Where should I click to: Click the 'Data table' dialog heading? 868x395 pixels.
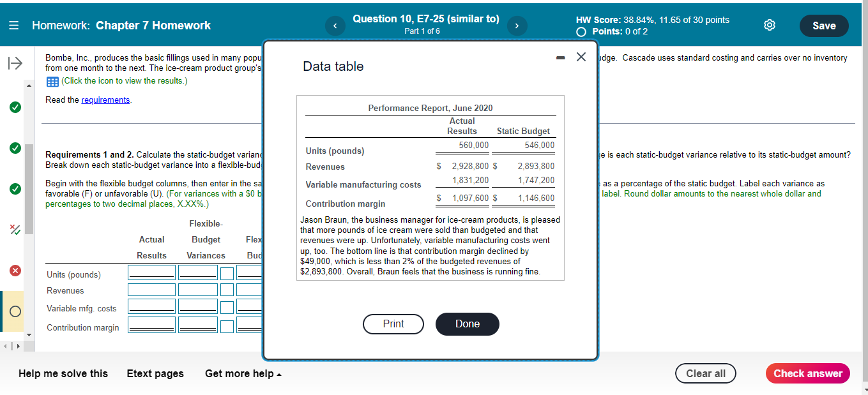[x=333, y=66]
